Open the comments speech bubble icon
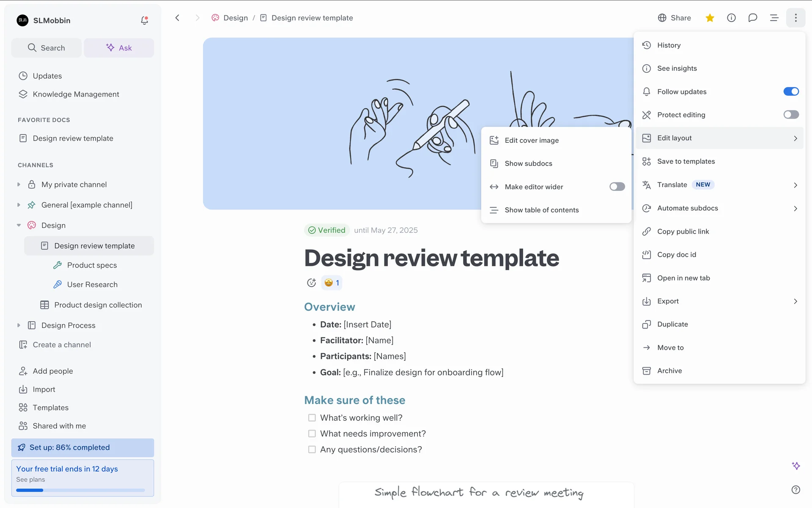Screen dimensions: 812x508 [752, 18]
